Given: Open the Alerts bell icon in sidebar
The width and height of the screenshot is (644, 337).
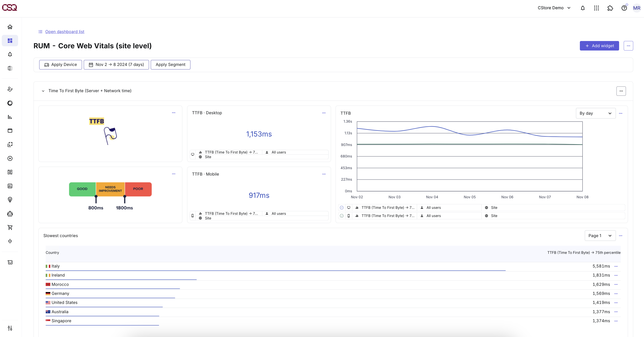Looking at the screenshot, I should tap(10, 54).
